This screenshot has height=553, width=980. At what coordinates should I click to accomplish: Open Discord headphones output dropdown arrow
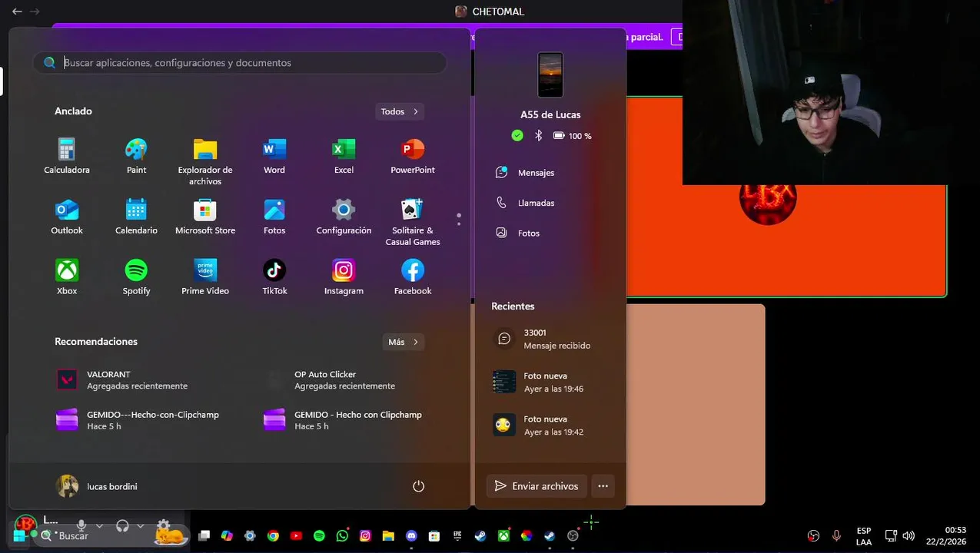coord(140,525)
